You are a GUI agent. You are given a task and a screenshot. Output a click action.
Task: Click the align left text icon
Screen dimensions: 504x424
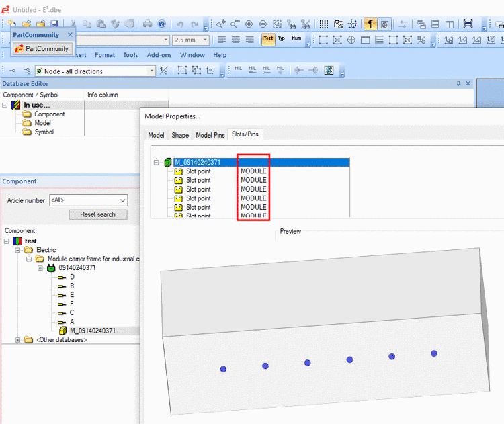click(x=222, y=40)
